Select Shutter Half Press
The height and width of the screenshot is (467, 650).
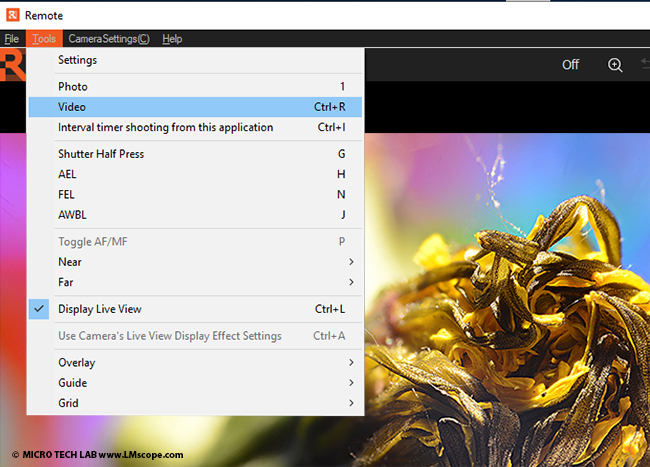(195, 154)
